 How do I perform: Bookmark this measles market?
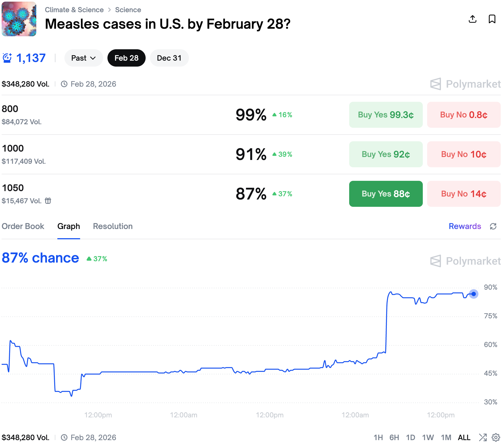tap(492, 19)
